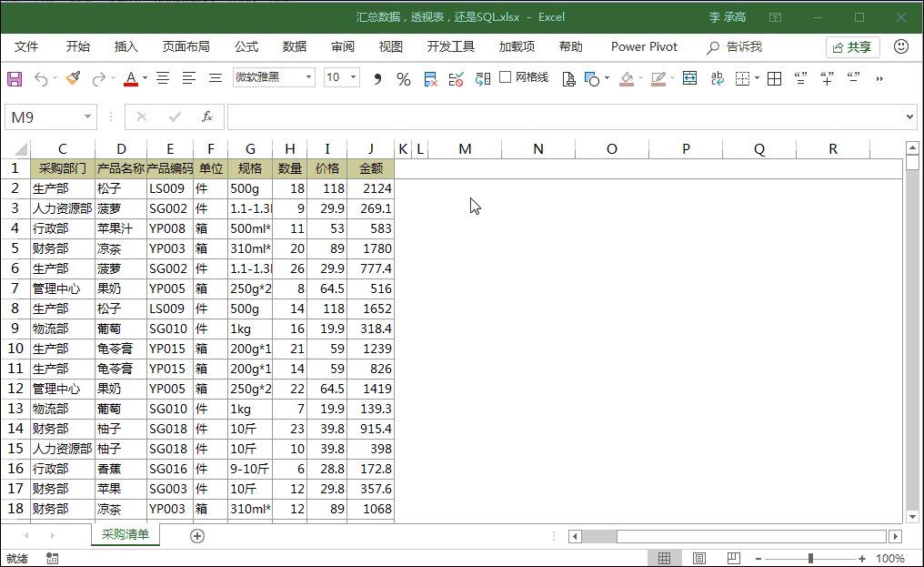Open the 页面布局 tab
The height and width of the screenshot is (567, 924).
coord(186,46)
